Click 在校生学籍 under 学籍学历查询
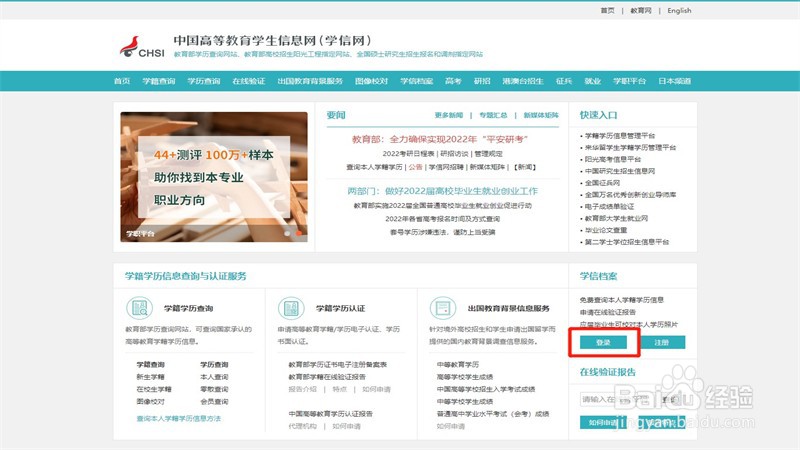The width and height of the screenshot is (800, 450). pos(154,389)
